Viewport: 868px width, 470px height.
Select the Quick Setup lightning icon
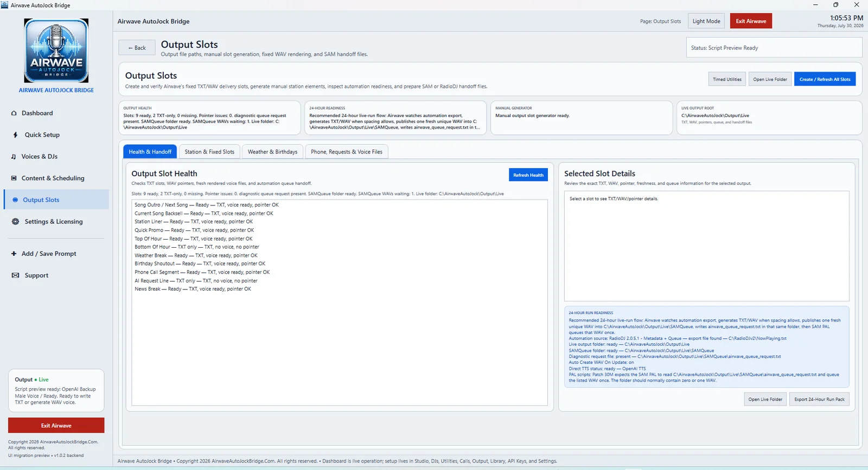(15, 135)
